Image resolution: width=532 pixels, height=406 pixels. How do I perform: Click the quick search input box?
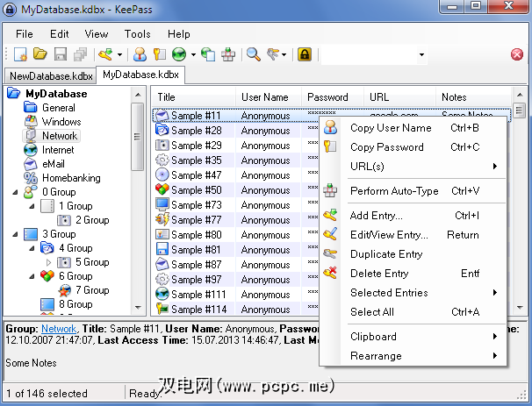(x=369, y=54)
